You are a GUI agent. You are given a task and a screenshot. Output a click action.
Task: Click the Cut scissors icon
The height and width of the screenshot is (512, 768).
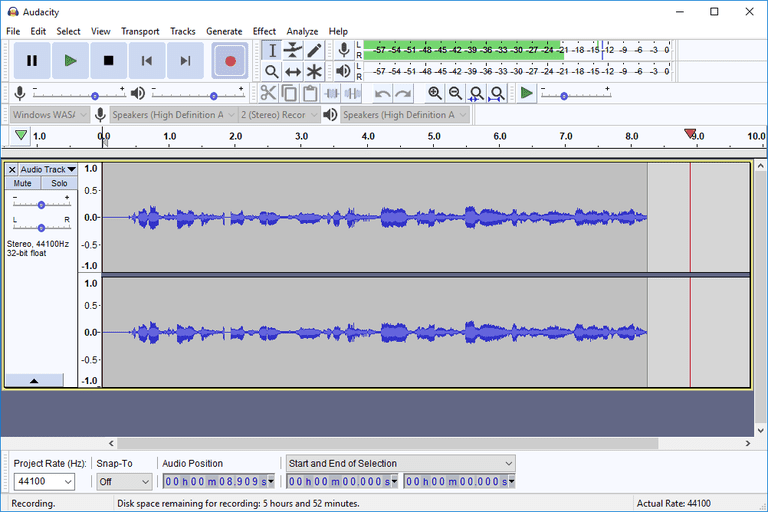pos(268,93)
